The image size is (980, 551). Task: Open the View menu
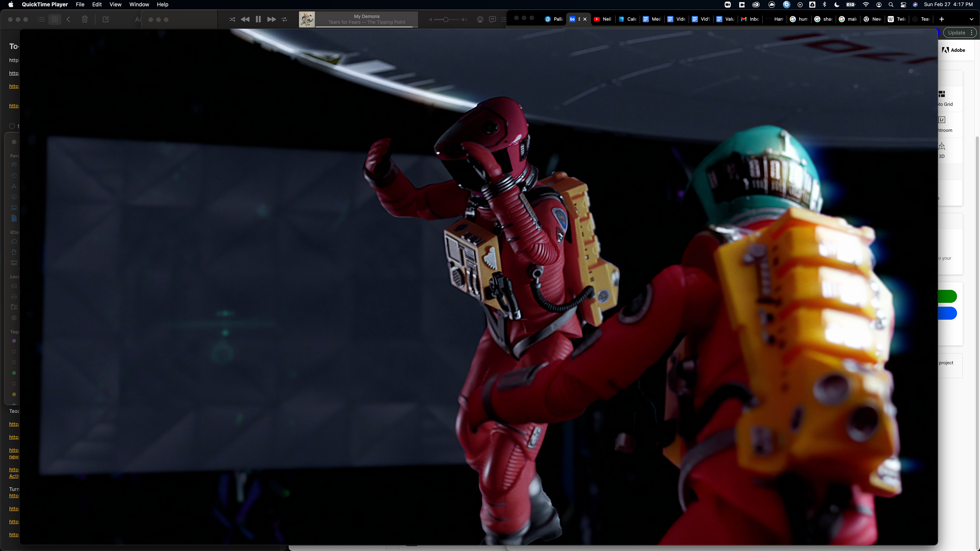[115, 5]
